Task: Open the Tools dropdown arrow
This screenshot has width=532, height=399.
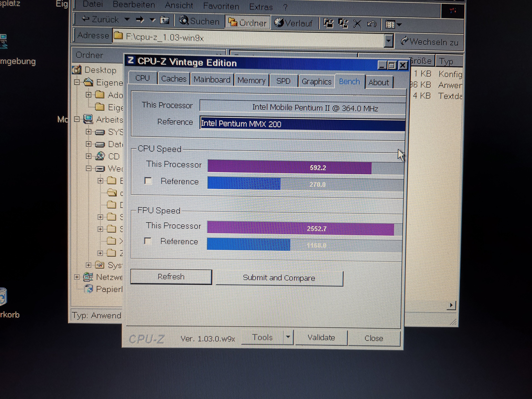Action: [x=288, y=337]
